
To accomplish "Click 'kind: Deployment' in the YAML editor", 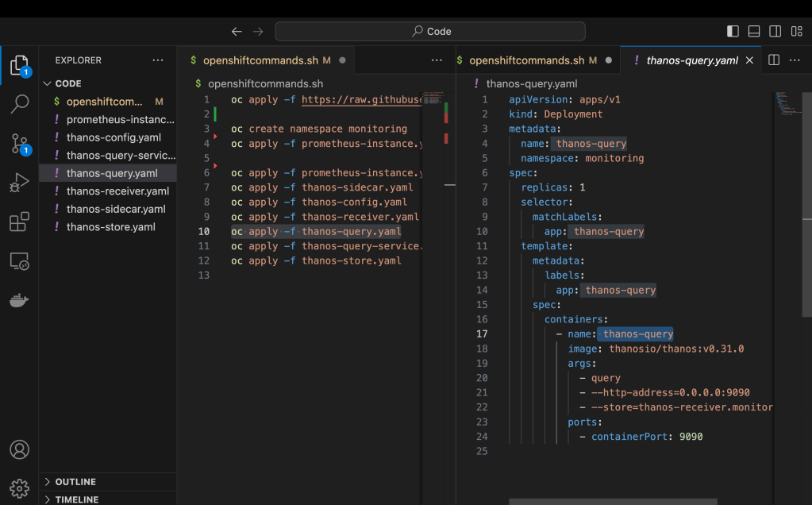I will 556,114.
